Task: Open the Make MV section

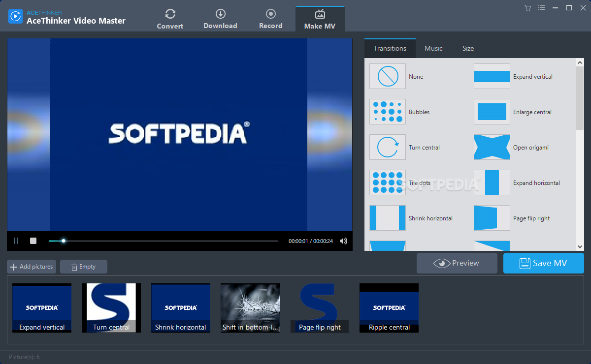Action: (x=320, y=19)
